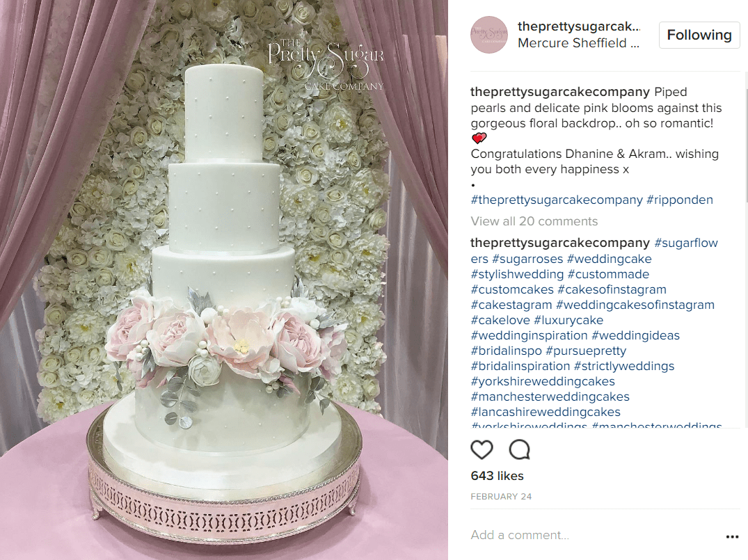The height and width of the screenshot is (560, 748).
Task: Click the 643 likes count
Action: point(497,476)
